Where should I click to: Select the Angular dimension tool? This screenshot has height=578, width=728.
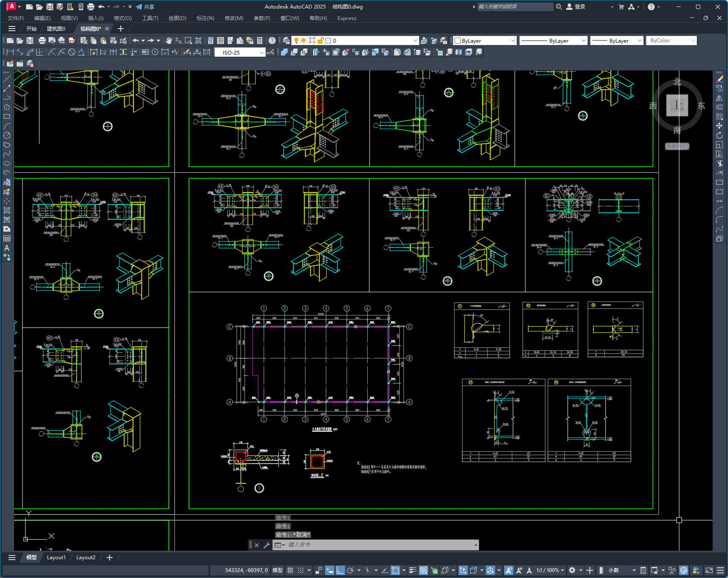[81, 52]
